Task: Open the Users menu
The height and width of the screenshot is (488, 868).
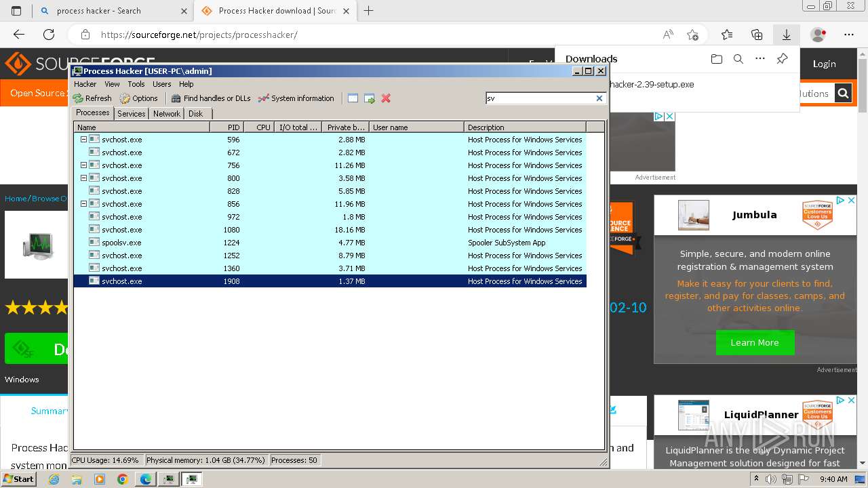Action: pyautogui.click(x=162, y=84)
